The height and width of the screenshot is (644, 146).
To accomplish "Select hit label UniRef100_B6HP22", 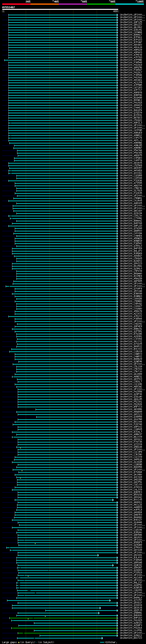I will point(131,346).
